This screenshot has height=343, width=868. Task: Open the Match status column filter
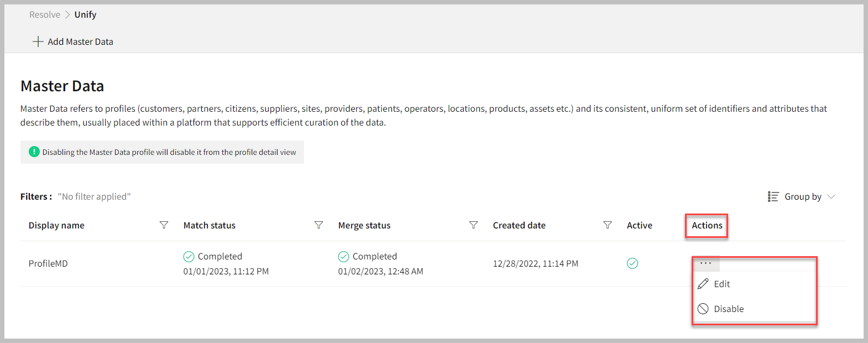coord(318,225)
